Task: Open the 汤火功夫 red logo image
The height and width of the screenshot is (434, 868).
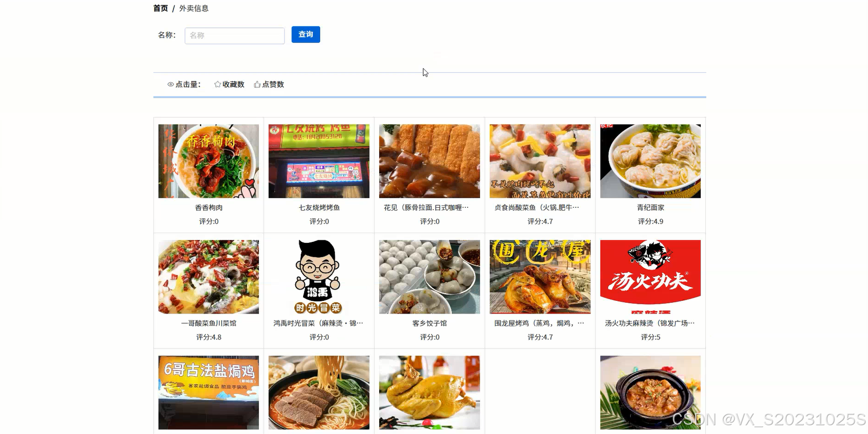Action: click(651, 276)
